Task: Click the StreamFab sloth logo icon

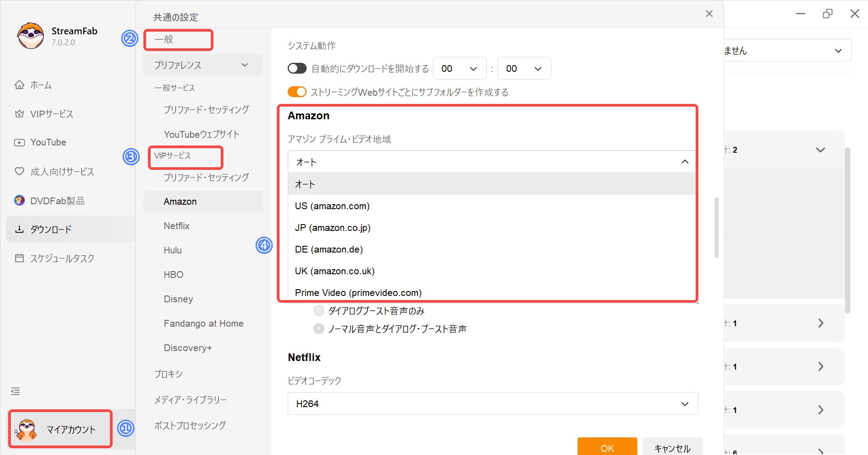Action: (31, 36)
